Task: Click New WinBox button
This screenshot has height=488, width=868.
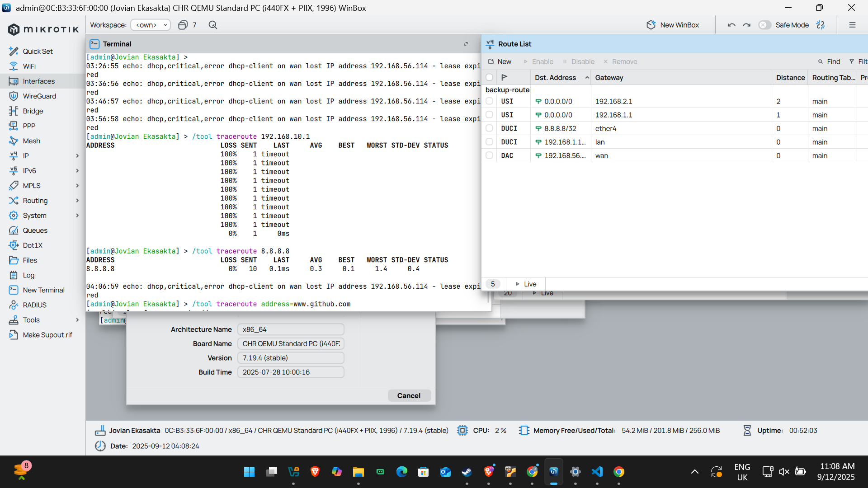Action: (x=673, y=25)
